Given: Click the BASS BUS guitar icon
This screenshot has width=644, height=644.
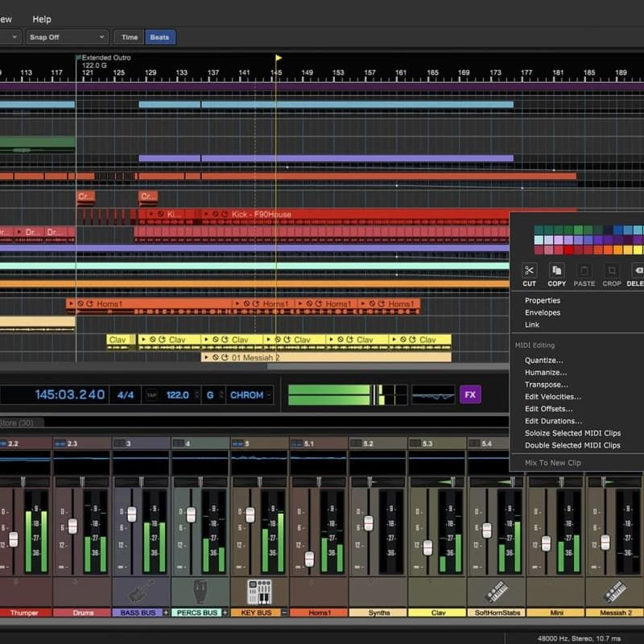Looking at the screenshot, I should point(141,590).
